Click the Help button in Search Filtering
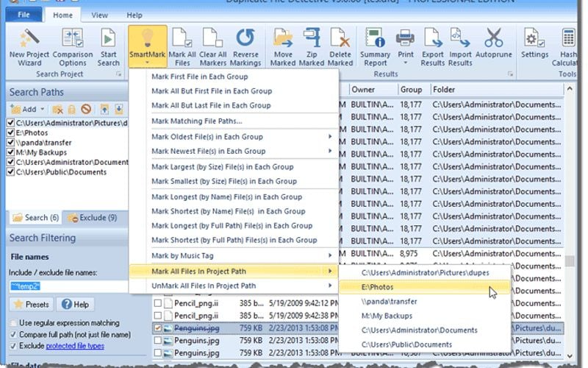Image resolution: width=588 pixels, height=368 pixels. (x=76, y=304)
